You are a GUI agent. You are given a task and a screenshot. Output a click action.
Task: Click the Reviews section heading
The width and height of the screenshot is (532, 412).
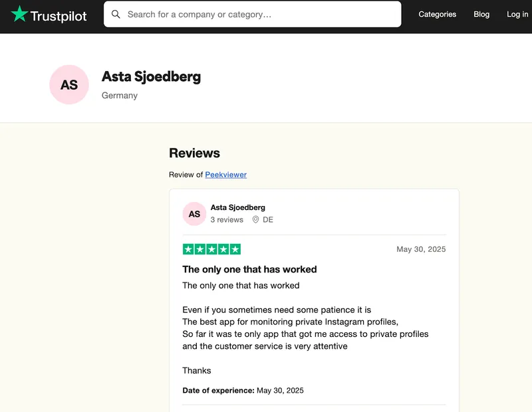[194, 153]
